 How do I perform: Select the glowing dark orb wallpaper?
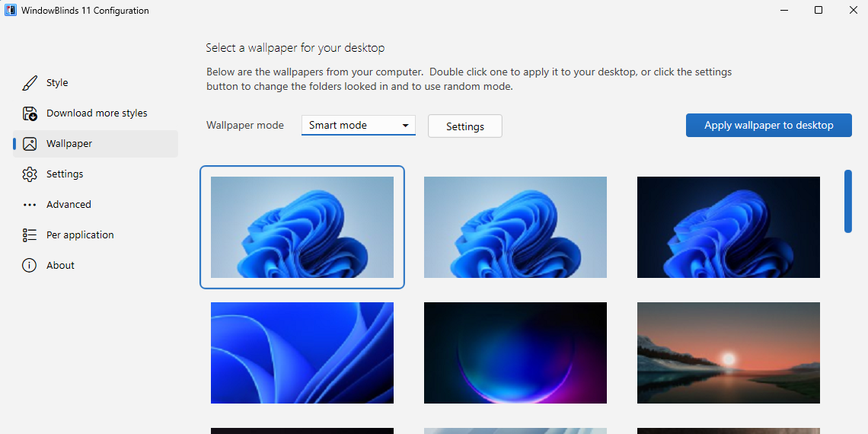515,353
